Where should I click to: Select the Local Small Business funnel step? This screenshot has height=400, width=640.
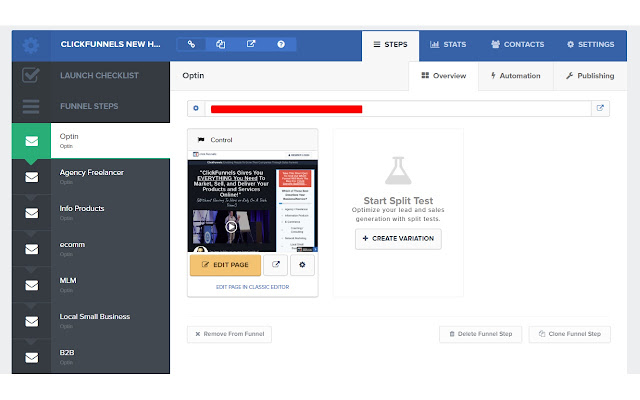tap(91, 320)
